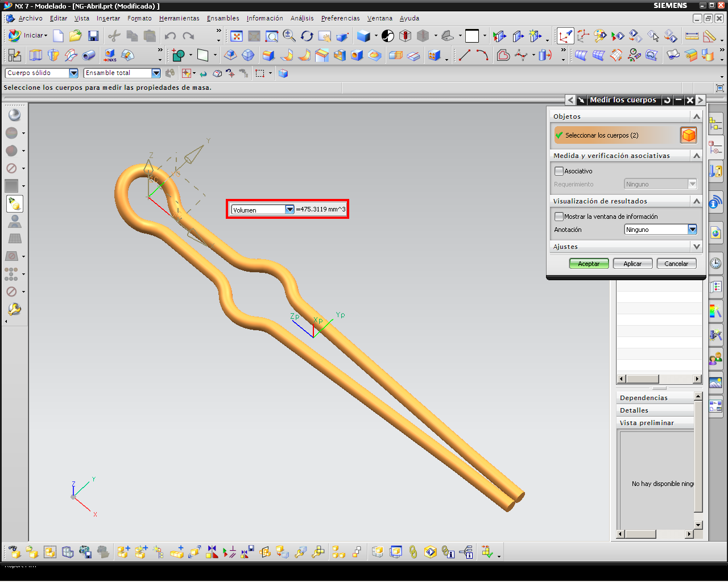This screenshot has width=728, height=582.
Task: Open the Iniciar dropdown menu
Action: (28, 35)
